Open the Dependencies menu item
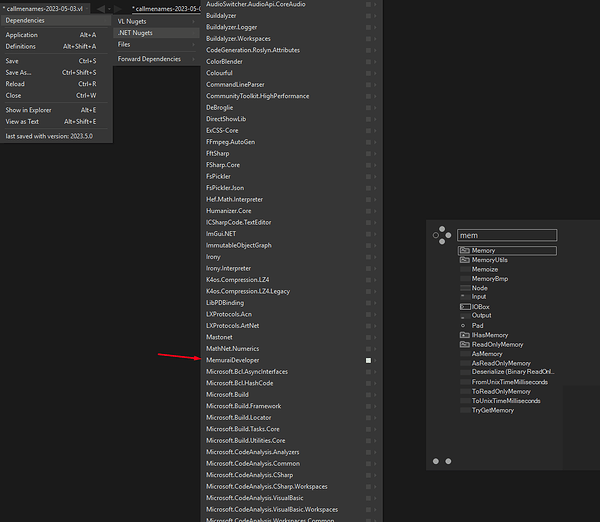The width and height of the screenshot is (600, 522). point(56,20)
